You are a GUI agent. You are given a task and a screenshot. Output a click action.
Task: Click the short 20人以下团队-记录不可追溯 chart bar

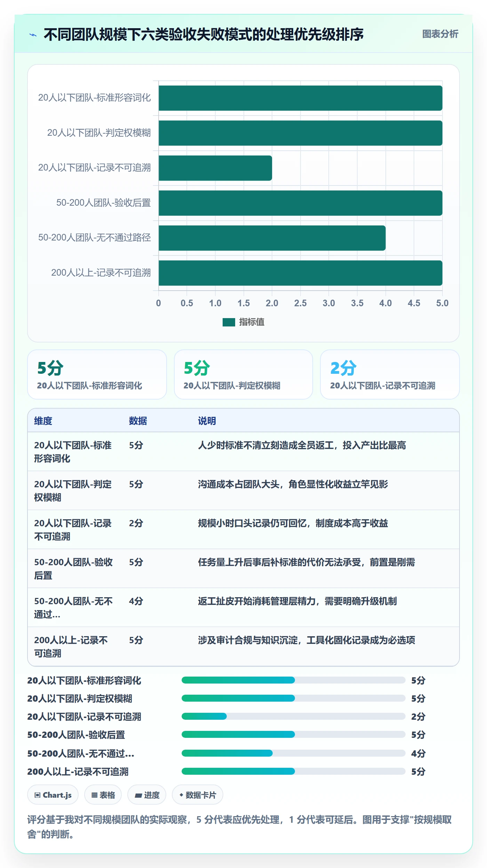[x=215, y=168]
